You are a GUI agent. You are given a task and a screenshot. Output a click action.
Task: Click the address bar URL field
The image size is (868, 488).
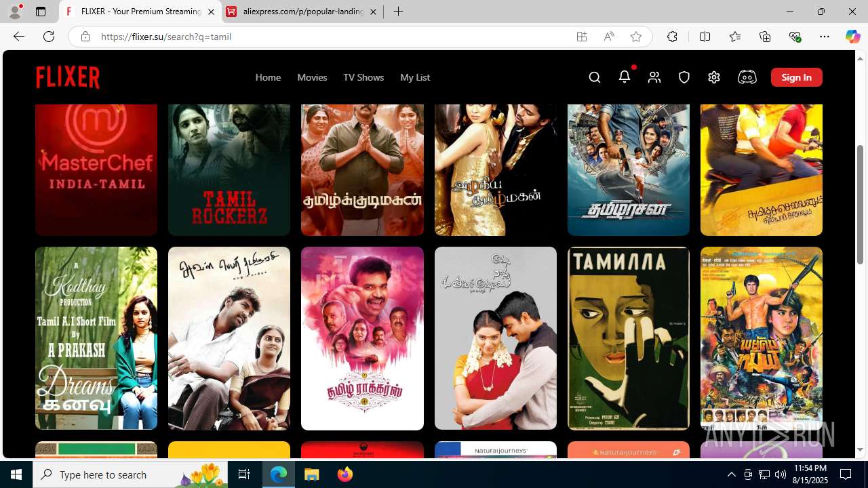pos(332,37)
